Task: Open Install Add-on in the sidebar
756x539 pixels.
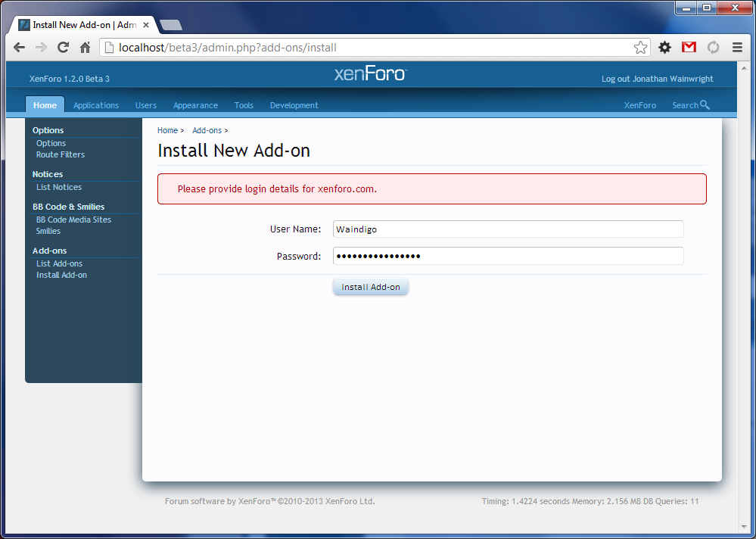Action: coord(62,275)
